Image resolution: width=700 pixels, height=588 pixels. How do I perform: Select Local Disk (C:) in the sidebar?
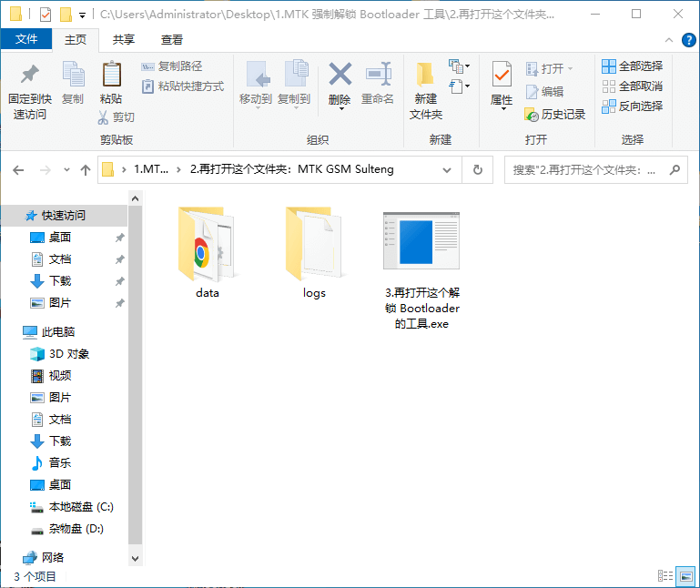point(80,507)
